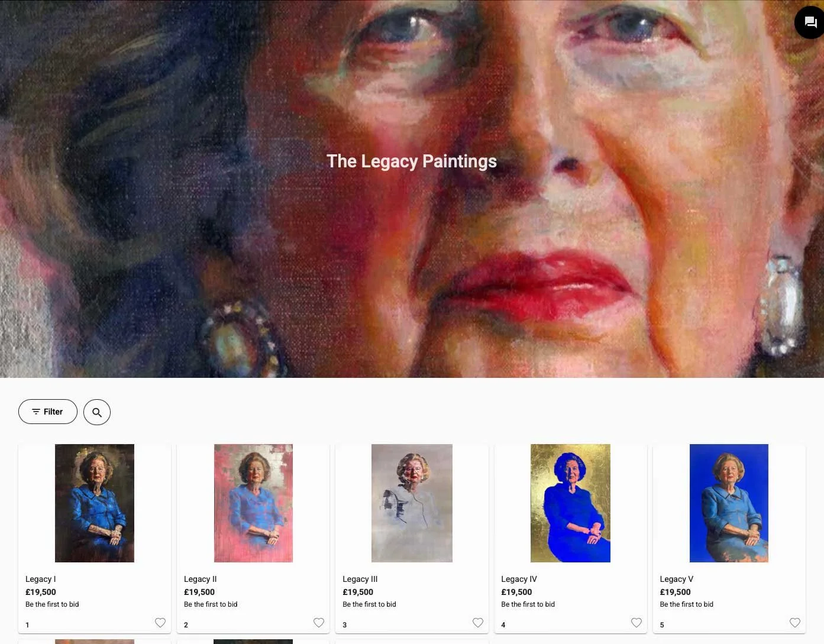Open the Legacy V blue portrait thumbnail
The image size is (824, 644).
pos(729,503)
